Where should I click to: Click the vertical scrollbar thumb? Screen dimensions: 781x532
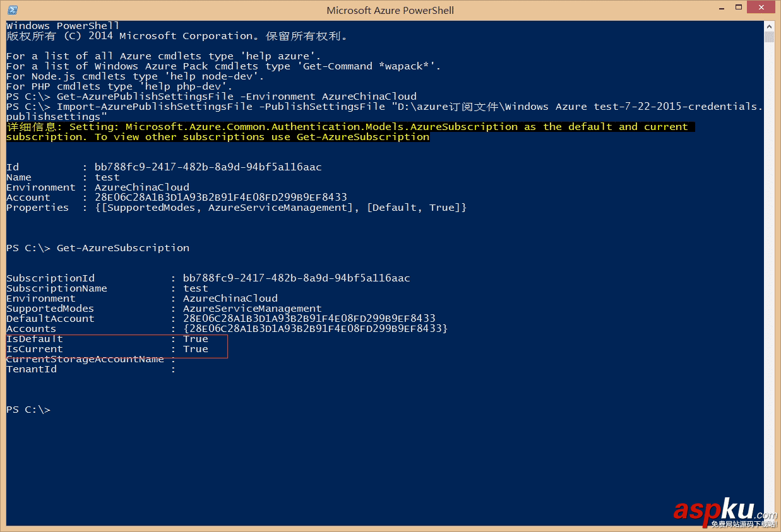769,37
